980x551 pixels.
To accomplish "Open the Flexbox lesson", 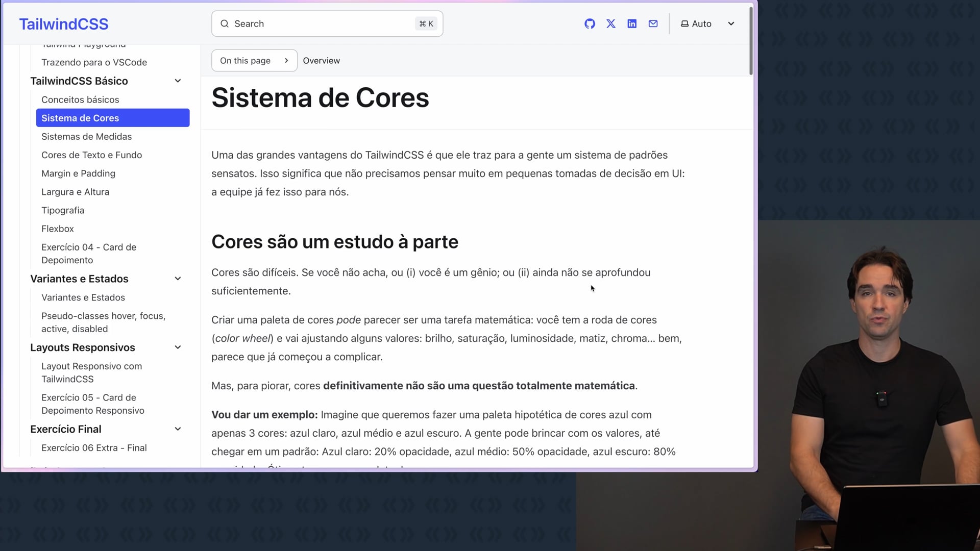I will pos(58,229).
